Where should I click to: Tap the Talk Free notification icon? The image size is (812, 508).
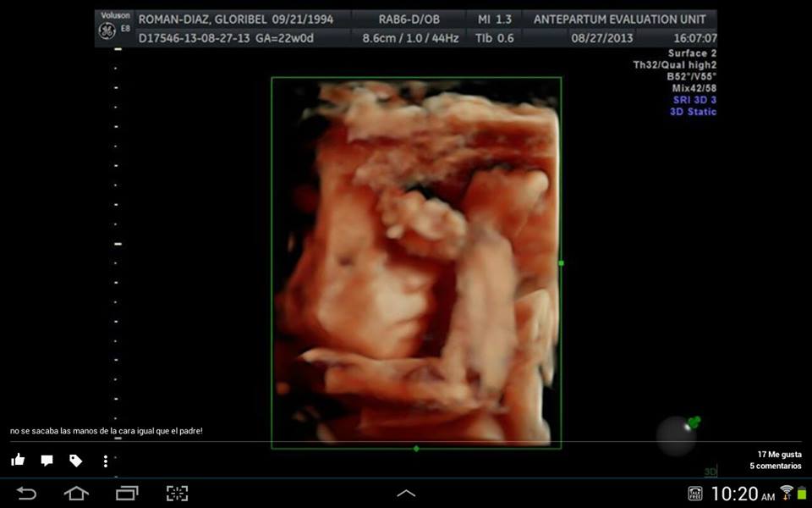(x=694, y=494)
